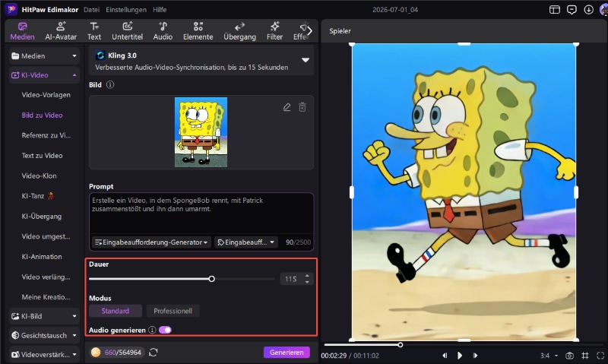This screenshot has width=608, height=364.
Task: Select Standard mode
Action: click(116, 311)
